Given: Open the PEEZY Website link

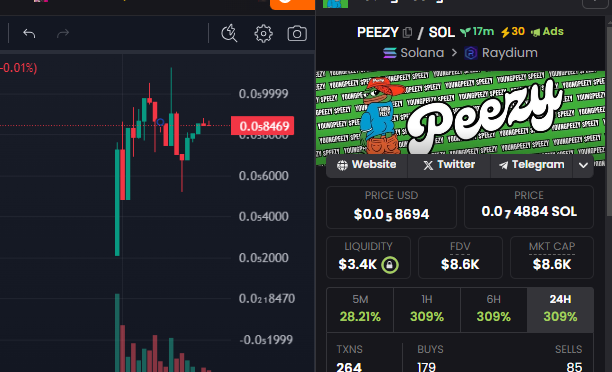Looking at the screenshot, I should tap(366, 165).
